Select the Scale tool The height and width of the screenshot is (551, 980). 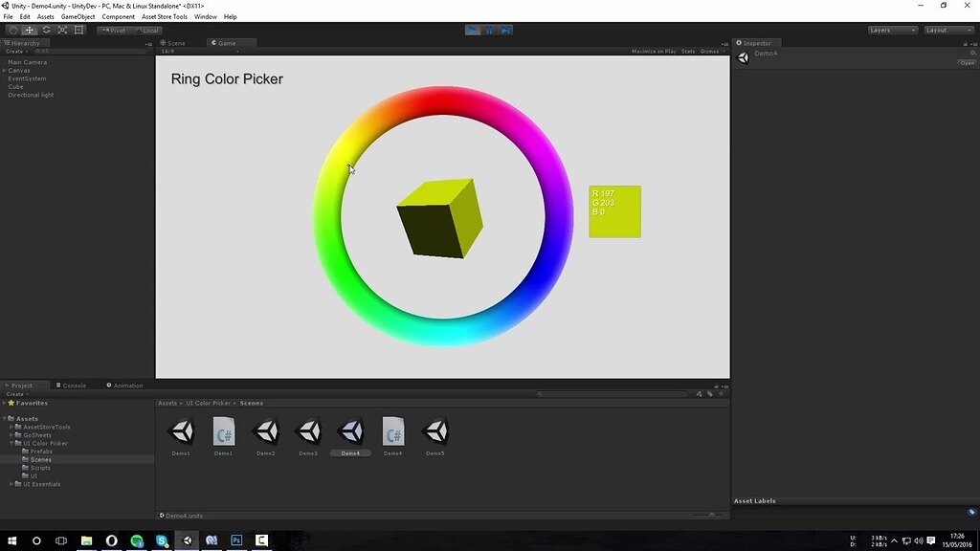coord(61,30)
